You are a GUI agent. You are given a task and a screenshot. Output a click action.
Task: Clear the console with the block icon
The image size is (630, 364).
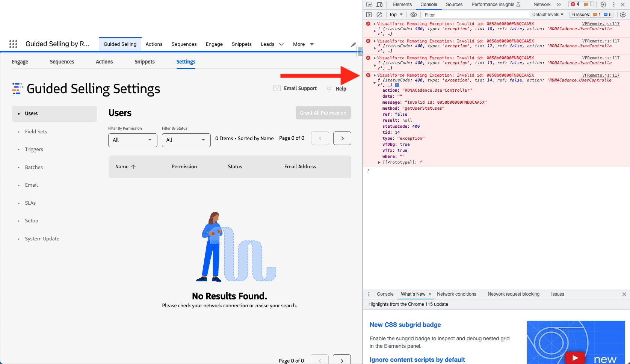pyautogui.click(x=379, y=15)
